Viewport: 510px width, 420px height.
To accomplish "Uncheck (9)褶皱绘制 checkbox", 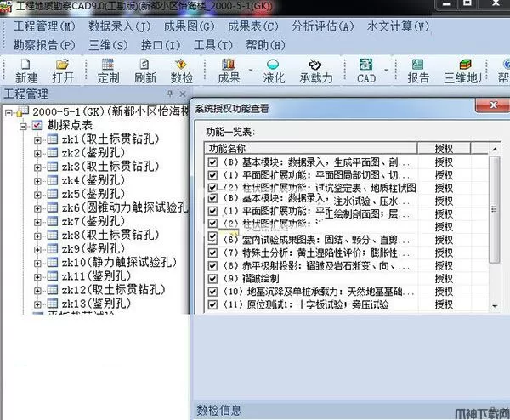I will click(x=212, y=279).
